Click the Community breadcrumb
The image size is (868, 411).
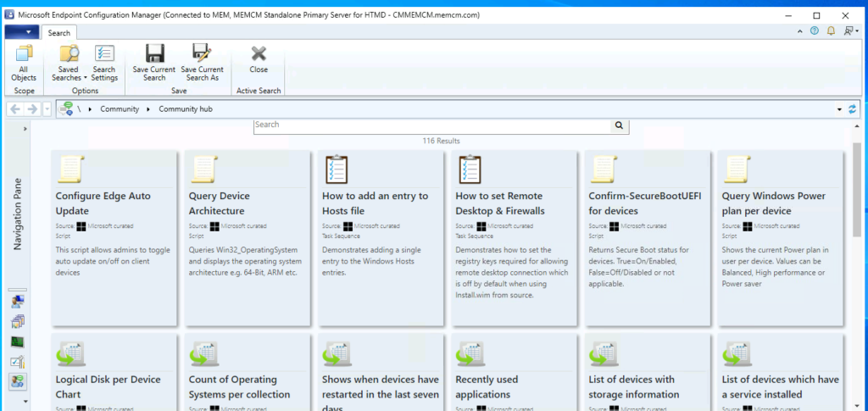coord(120,109)
